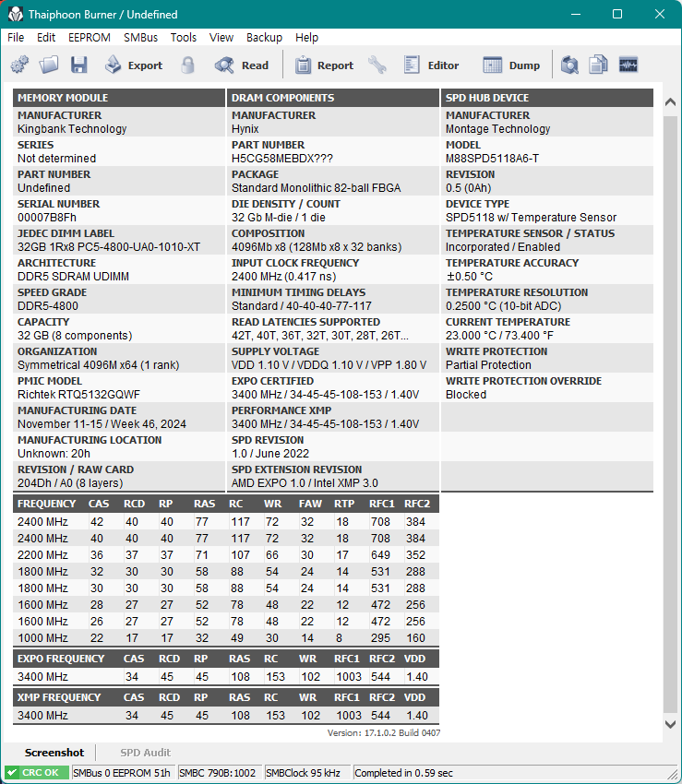The width and height of the screenshot is (682, 784).
Task: Click supply voltage 'VDD 1.10 V / VDDQ 1.10 V / VPP 1.80 V'
Action: tap(329, 365)
